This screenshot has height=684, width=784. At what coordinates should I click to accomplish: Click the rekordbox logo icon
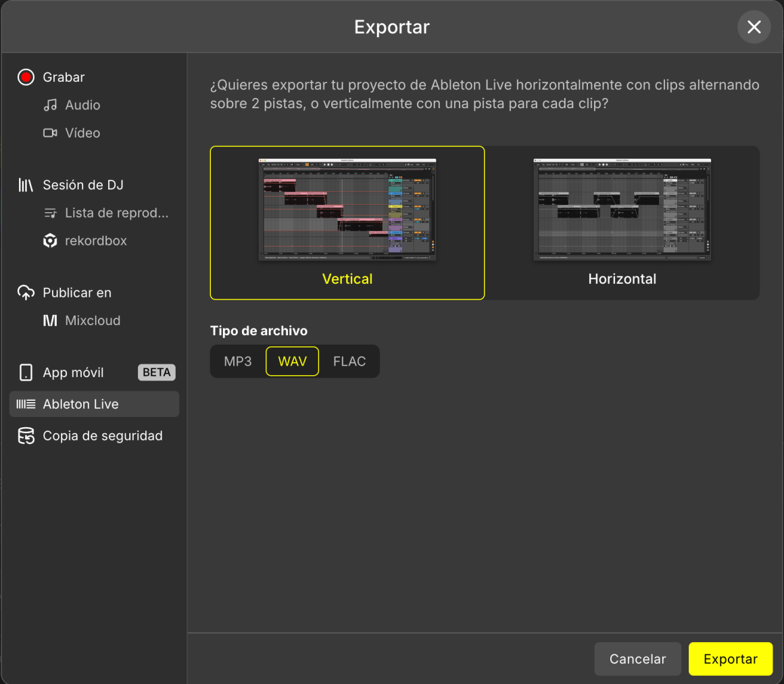coord(50,241)
